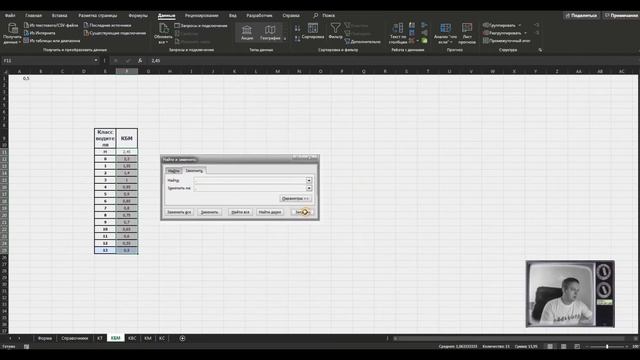
Task: Open Дополнительно advanced filter
Action: coord(362,41)
